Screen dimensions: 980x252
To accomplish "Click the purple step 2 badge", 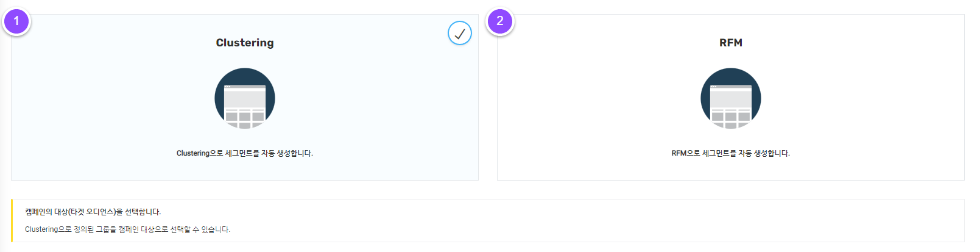I will click(500, 21).
